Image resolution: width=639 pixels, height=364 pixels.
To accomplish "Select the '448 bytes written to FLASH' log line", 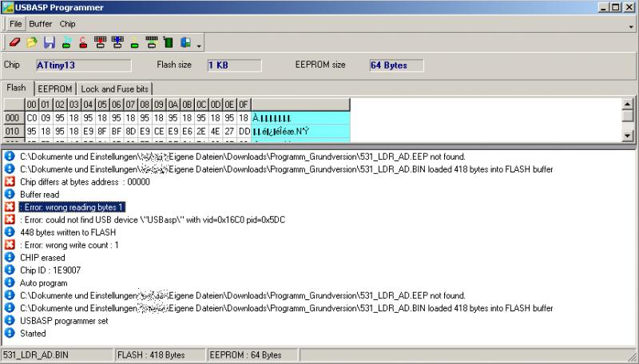I will coord(68,232).
